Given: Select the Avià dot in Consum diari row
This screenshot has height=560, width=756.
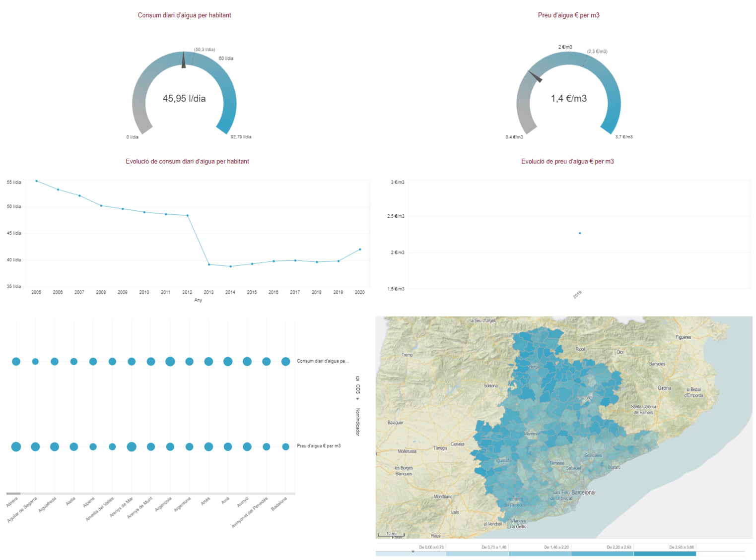Looking at the screenshot, I should pyautogui.click(x=228, y=362).
